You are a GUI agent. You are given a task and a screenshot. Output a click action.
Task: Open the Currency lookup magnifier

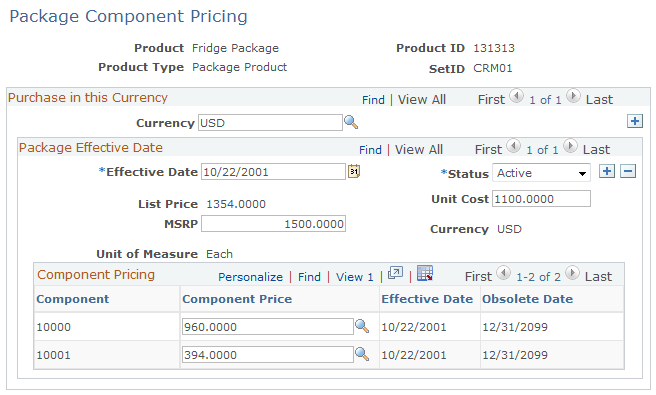(x=351, y=122)
